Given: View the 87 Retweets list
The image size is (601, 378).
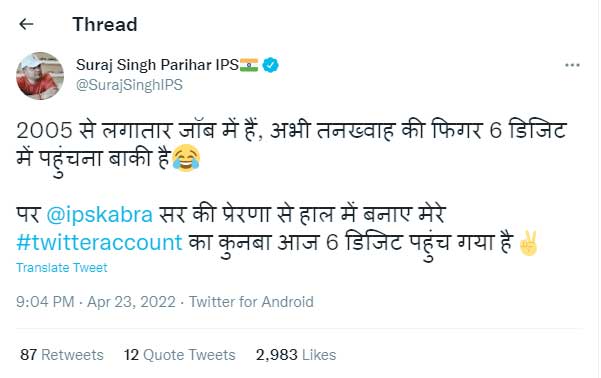Looking at the screenshot, I should 62,355.
